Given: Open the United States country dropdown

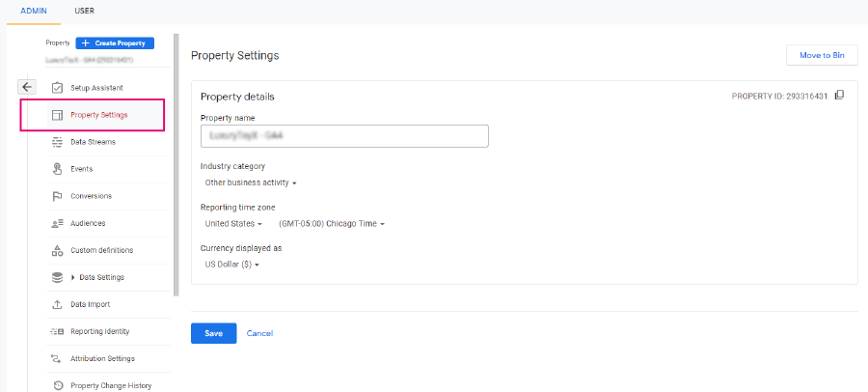Looking at the screenshot, I should tap(233, 224).
